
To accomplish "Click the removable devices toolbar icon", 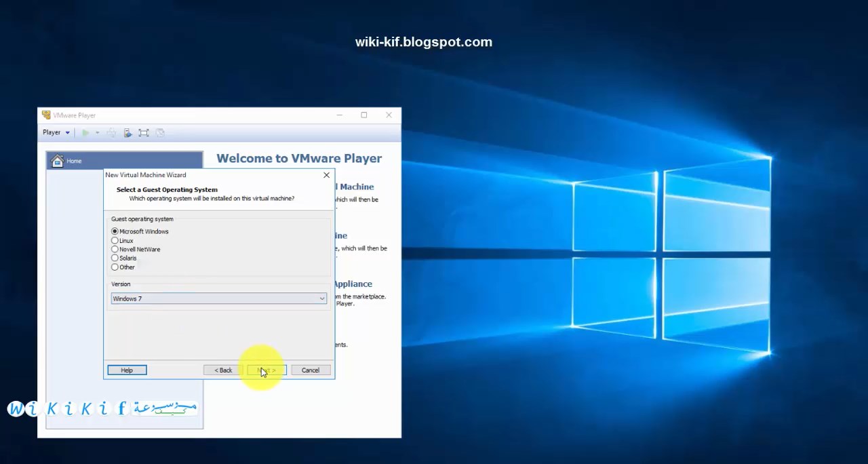I will 127,133.
